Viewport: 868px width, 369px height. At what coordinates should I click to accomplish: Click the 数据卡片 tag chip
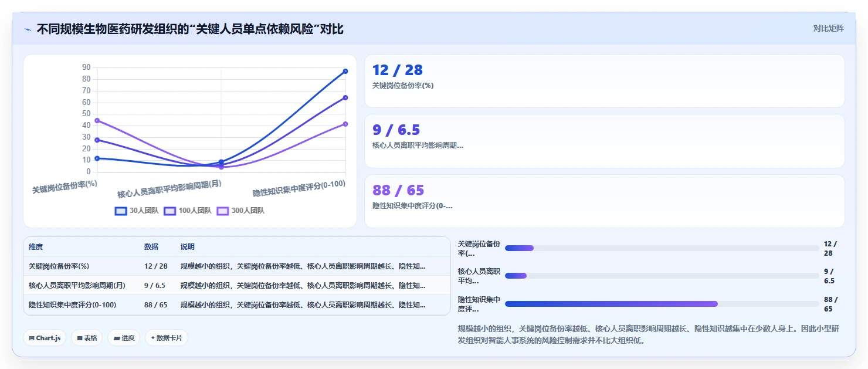point(167,338)
